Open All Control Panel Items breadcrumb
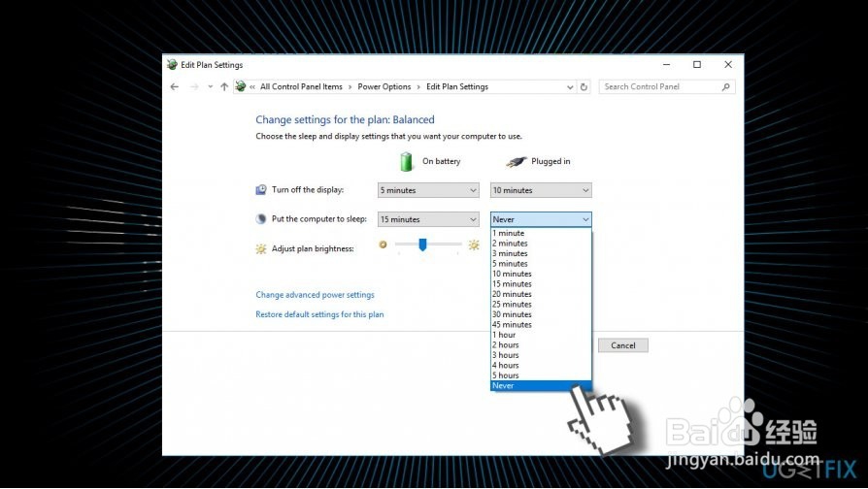This screenshot has height=489, width=868. 301,87
